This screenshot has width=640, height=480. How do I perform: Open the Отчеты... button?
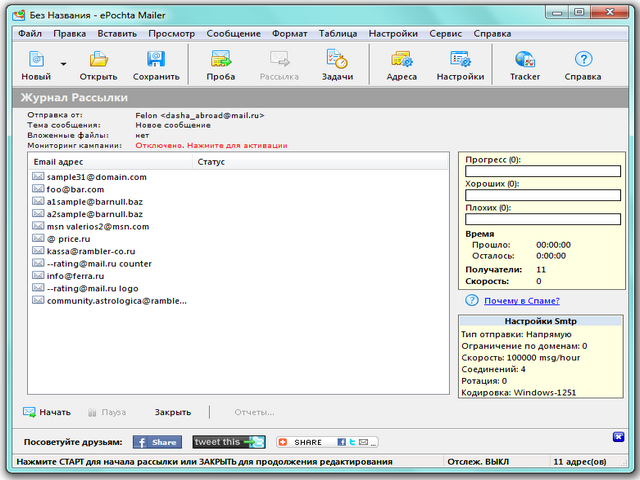(x=254, y=412)
